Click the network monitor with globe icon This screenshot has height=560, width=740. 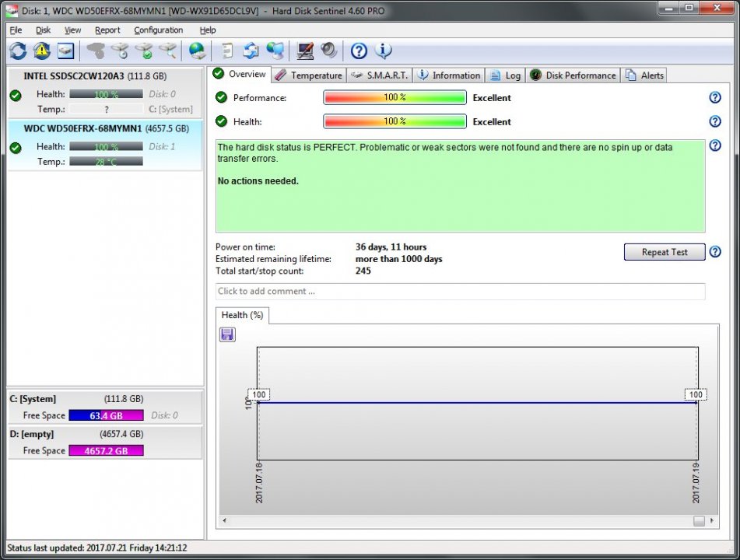[275, 51]
